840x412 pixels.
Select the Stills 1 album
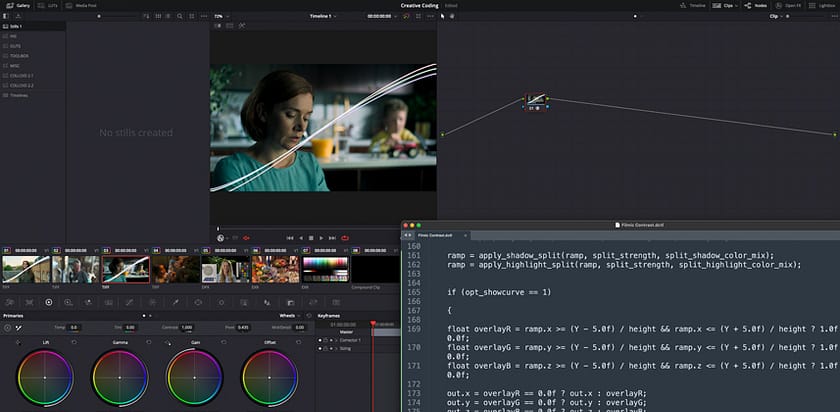click(x=33, y=26)
